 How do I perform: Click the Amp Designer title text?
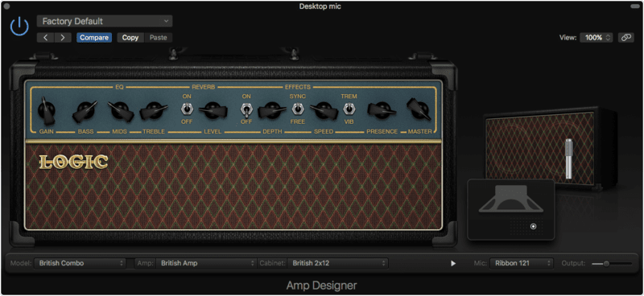coord(321,286)
